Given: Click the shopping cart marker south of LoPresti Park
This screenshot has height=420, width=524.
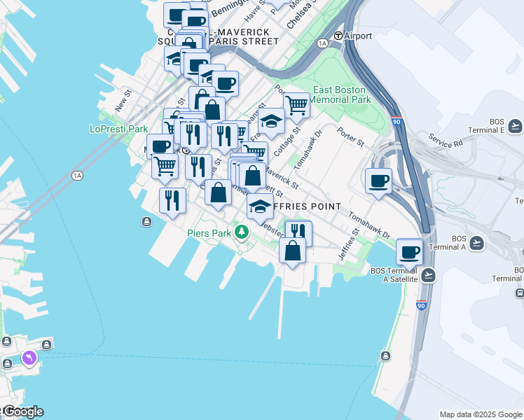Looking at the screenshot, I should point(165,169).
